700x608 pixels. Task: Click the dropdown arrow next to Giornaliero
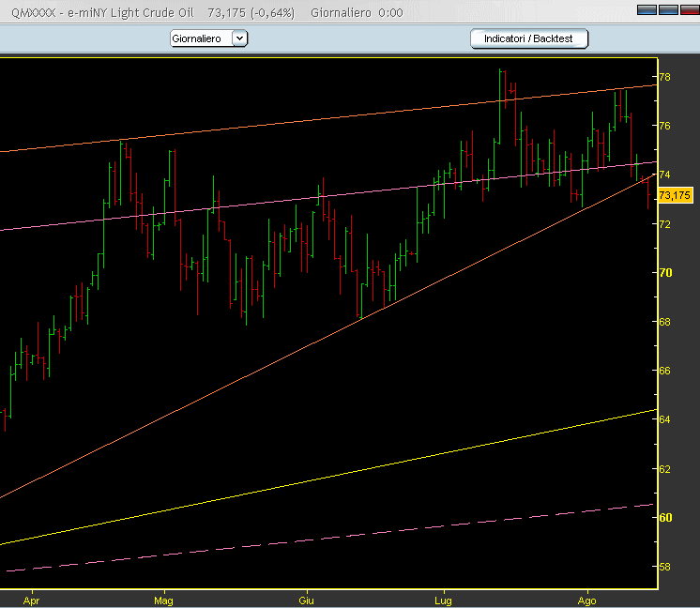pyautogui.click(x=239, y=38)
